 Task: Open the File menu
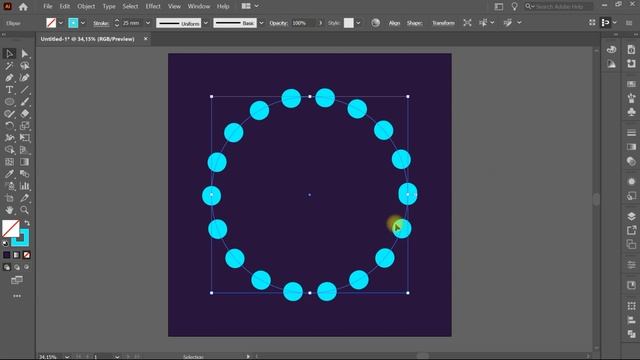[x=48, y=6]
